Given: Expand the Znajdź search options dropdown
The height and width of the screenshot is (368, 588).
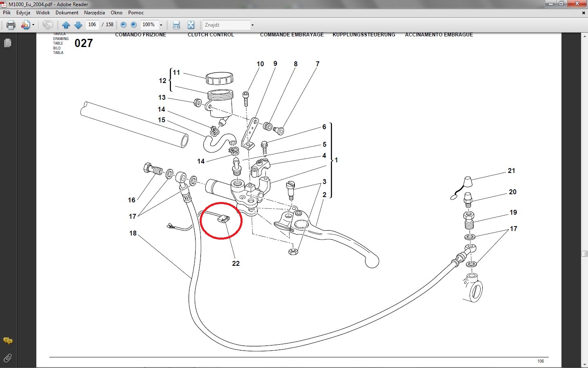Looking at the screenshot, I should coord(252,25).
